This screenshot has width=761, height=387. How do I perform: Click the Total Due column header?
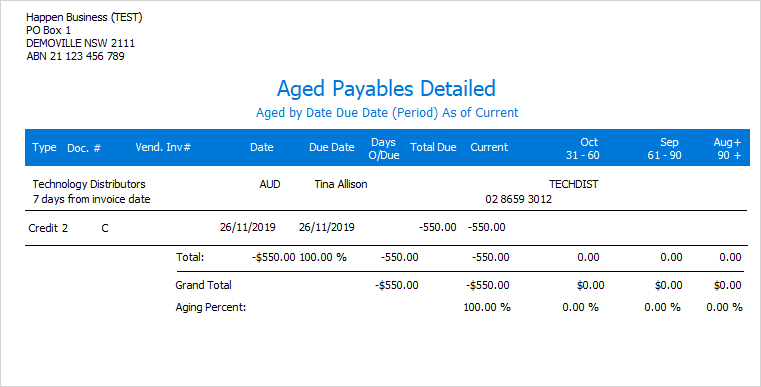coord(433,147)
